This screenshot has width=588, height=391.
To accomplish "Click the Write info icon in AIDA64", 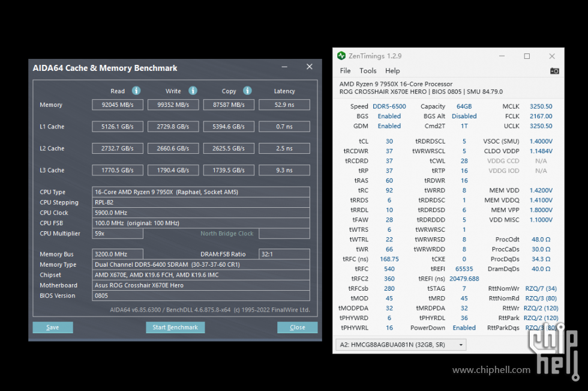I will 193,91.
